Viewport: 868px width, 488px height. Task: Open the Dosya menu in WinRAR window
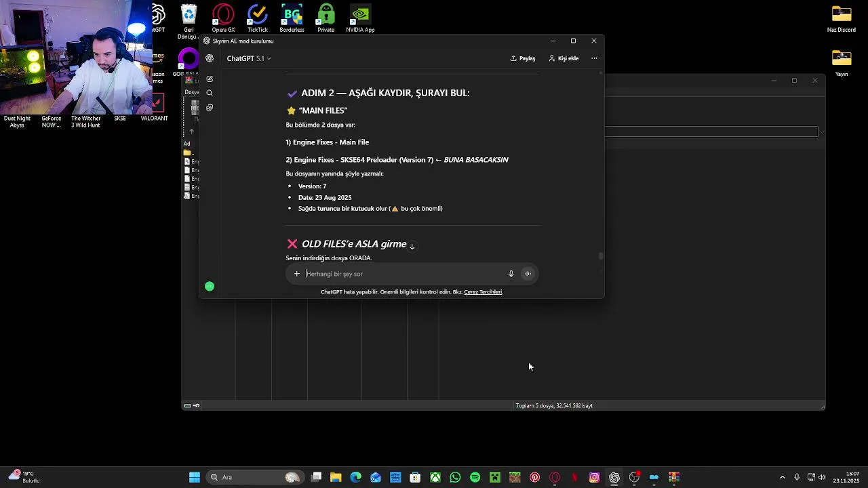pos(191,92)
